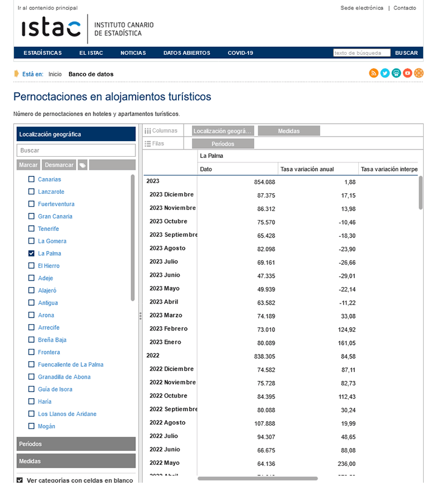Screen dimensions: 436x504
Task: Uncheck the La Palma checkbox
Action: (x=32, y=254)
